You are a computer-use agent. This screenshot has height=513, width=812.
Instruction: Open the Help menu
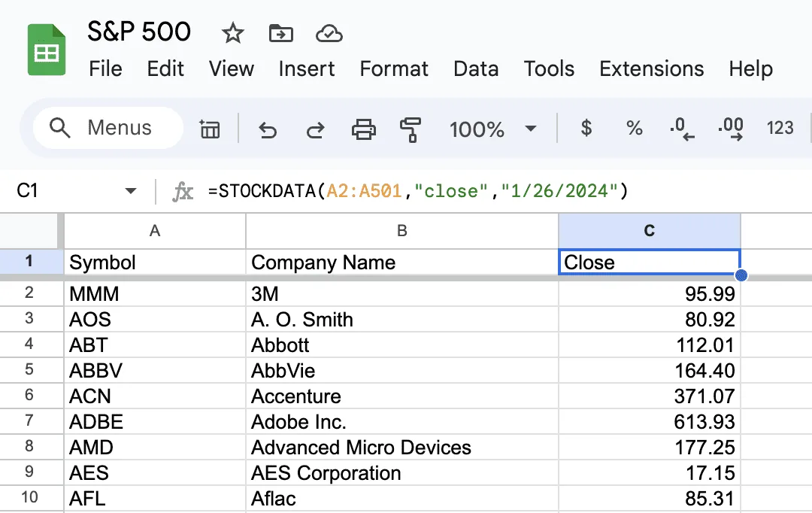point(751,68)
